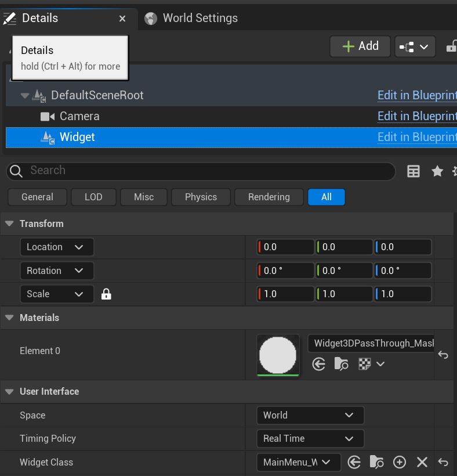
Task: Use selected asset arrow for material
Action: point(319,364)
